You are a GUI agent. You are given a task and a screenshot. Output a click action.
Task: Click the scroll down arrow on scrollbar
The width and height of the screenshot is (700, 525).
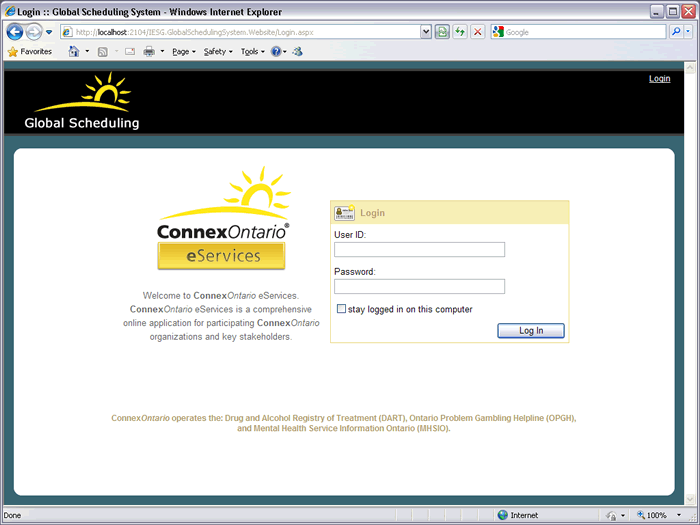[690, 499]
